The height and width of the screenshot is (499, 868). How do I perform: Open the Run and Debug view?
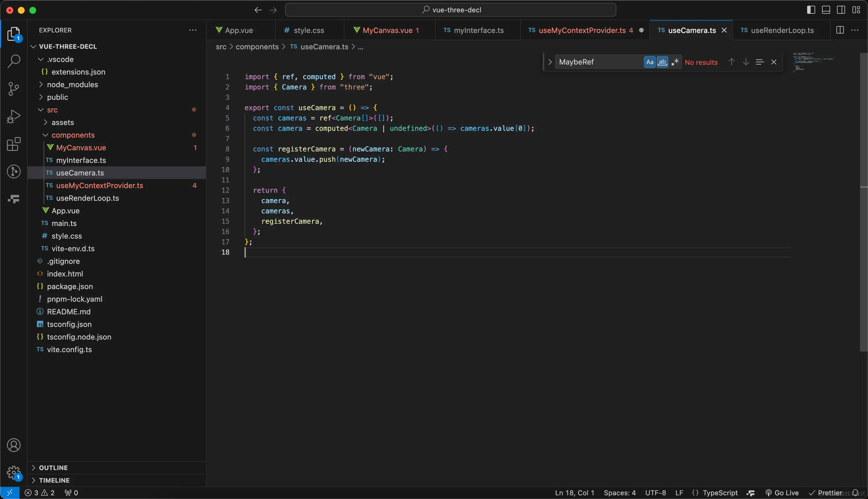click(x=14, y=116)
